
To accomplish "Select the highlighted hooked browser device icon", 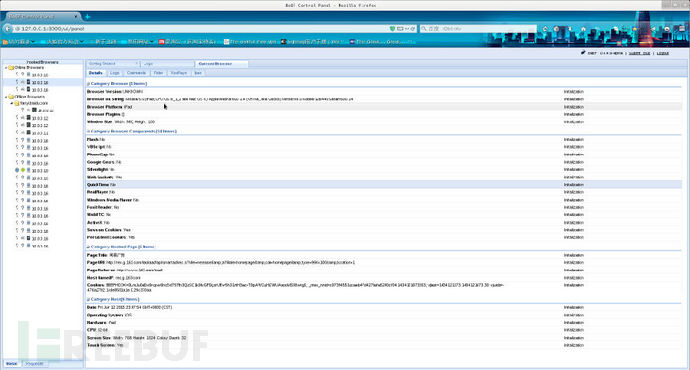I will (x=29, y=82).
